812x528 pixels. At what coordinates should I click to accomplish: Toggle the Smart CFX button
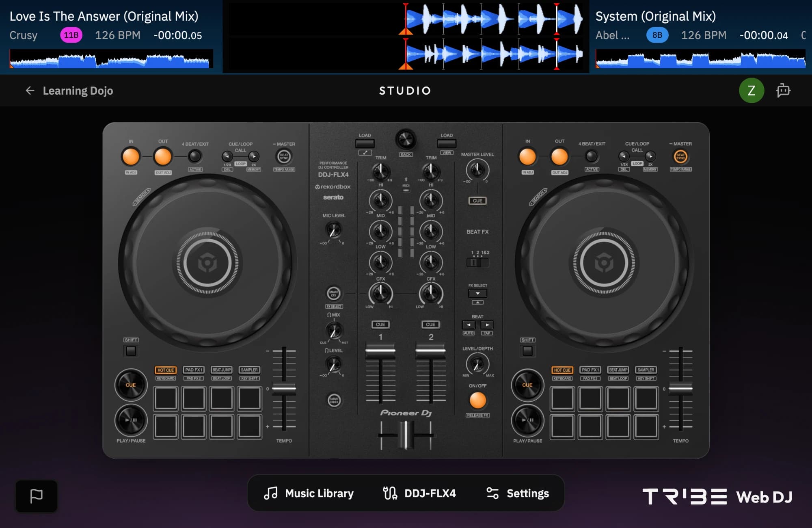334,293
